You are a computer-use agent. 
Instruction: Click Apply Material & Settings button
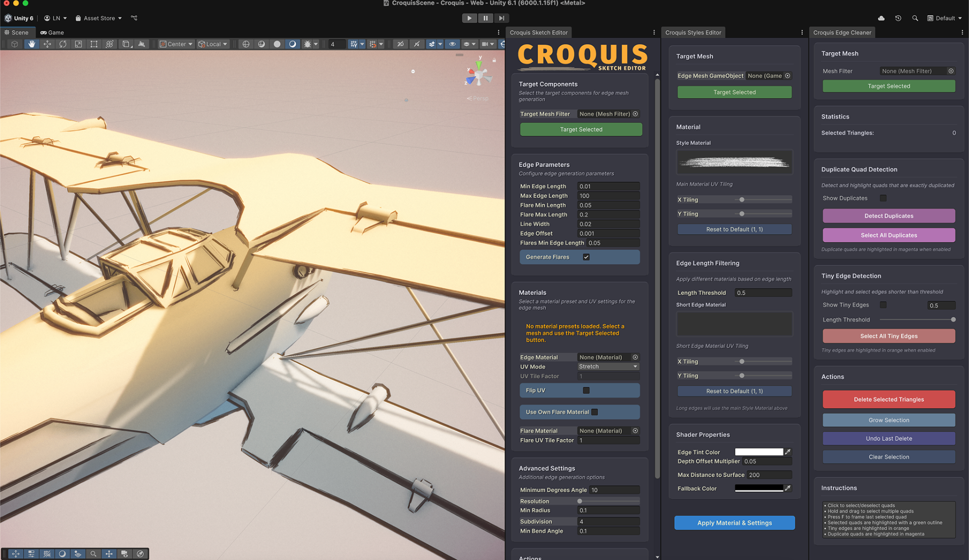pos(734,523)
